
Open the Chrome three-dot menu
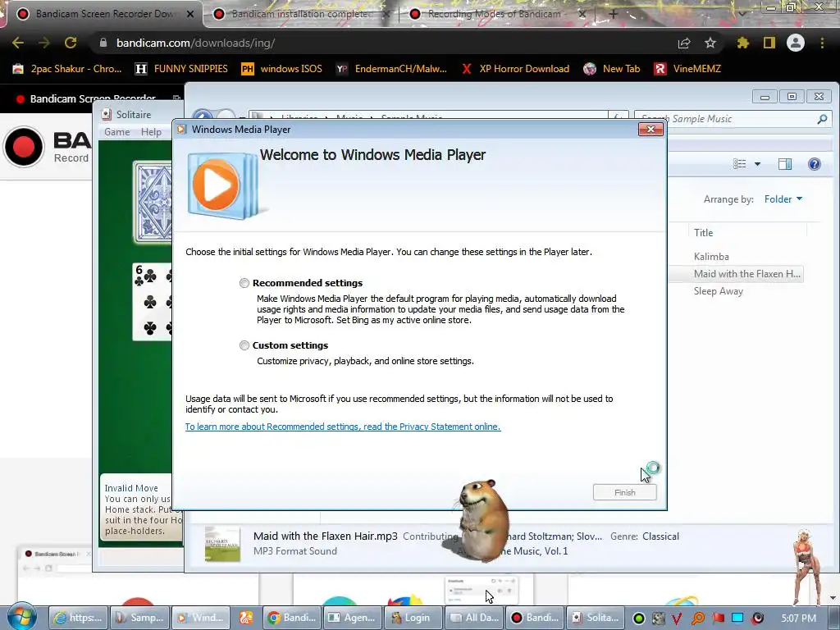point(822,43)
